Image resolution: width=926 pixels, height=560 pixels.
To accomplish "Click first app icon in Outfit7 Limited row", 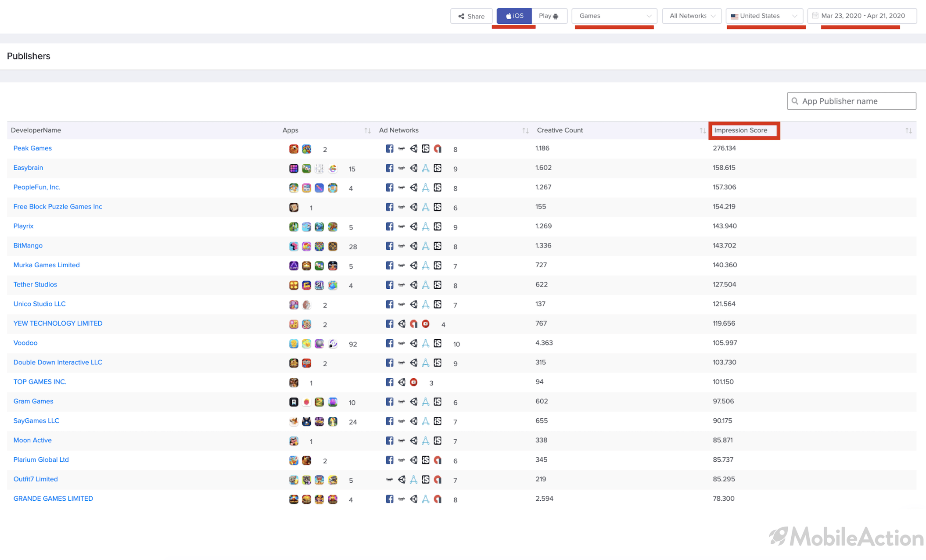I will tap(294, 480).
